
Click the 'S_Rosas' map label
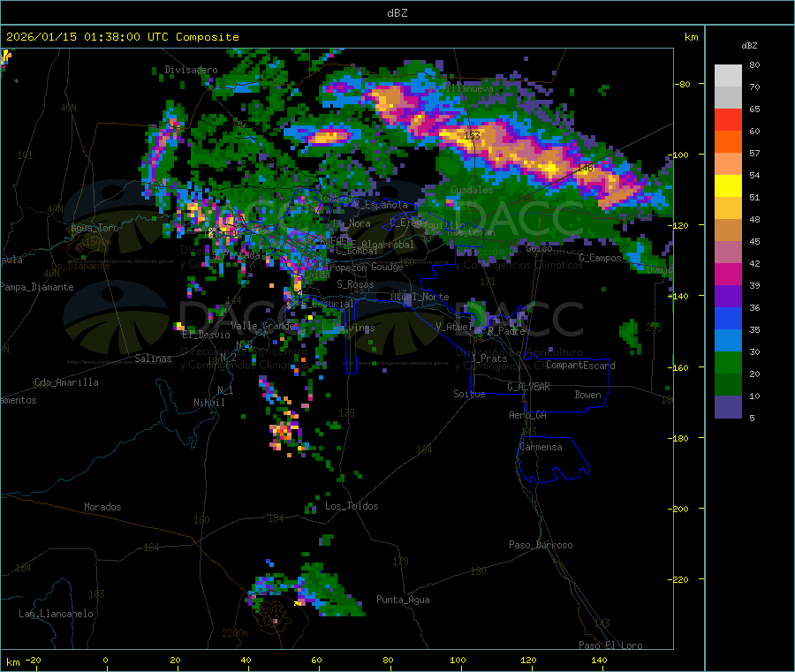pos(355,285)
